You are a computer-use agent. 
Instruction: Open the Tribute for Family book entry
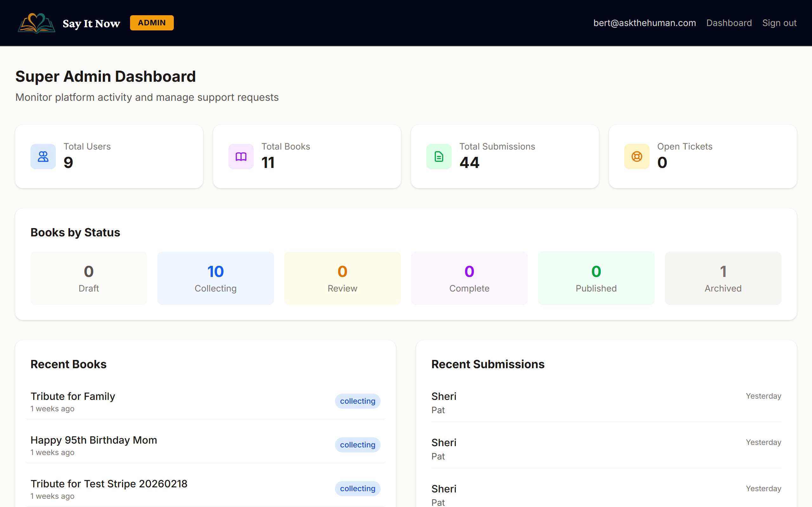[72, 396]
